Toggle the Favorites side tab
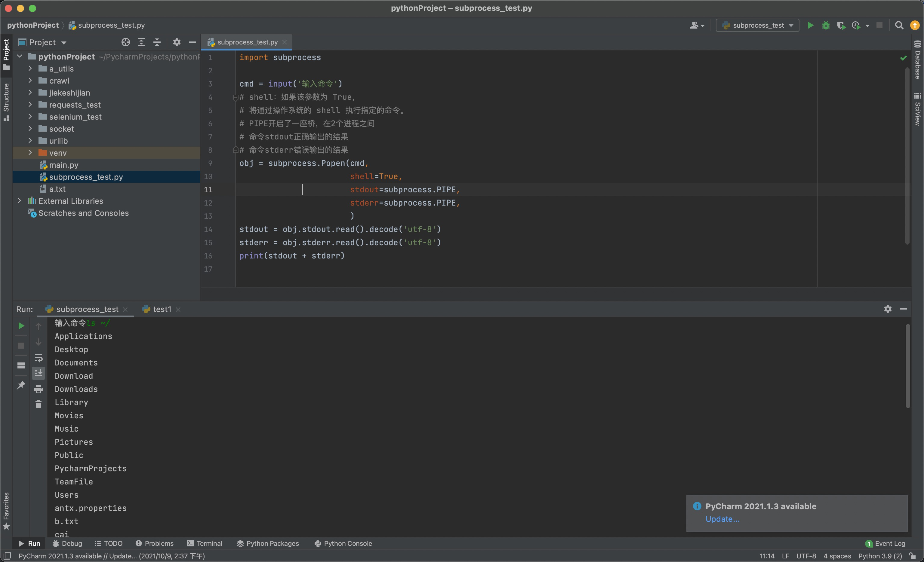Viewport: 924px width, 562px height. (x=6, y=511)
